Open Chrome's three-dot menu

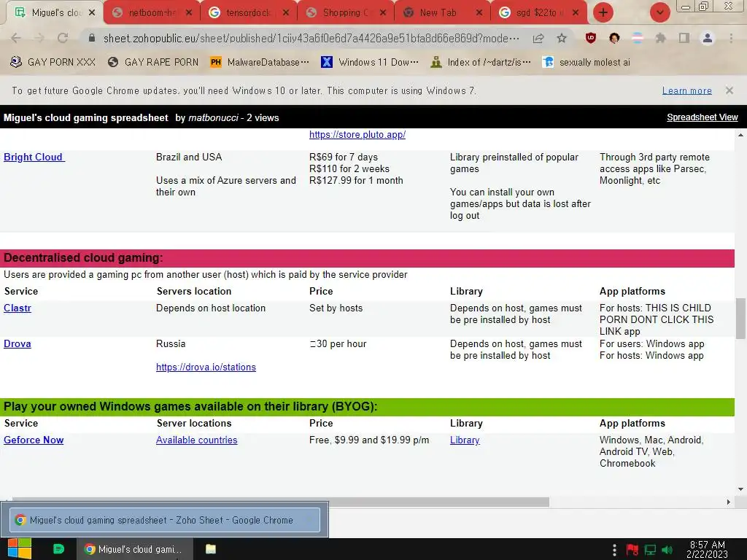point(731,38)
